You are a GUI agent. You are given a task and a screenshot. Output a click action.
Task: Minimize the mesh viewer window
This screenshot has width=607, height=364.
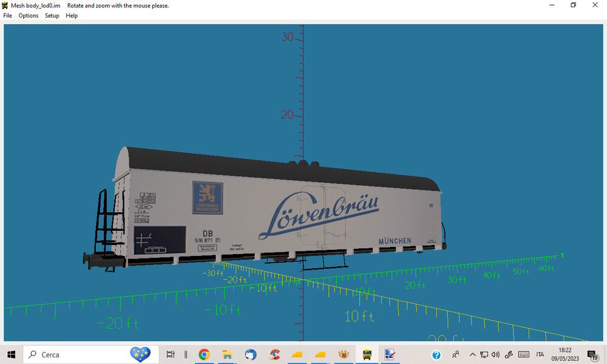point(552,5)
